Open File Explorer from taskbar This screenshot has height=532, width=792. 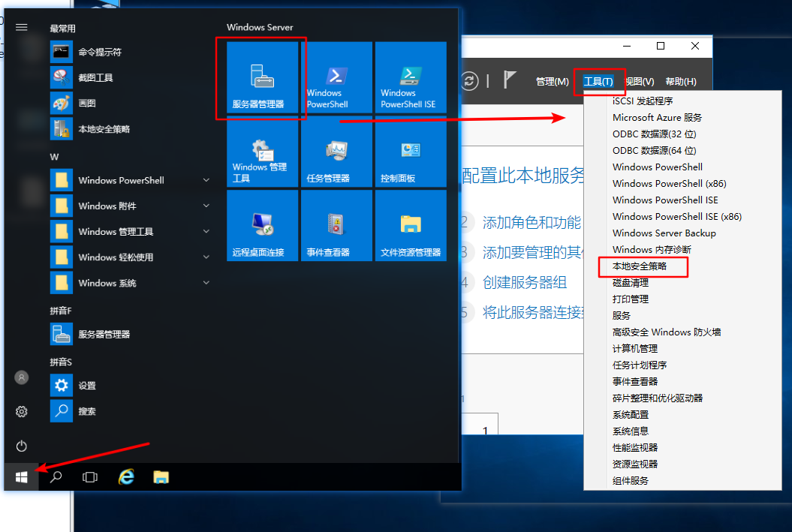(x=161, y=477)
